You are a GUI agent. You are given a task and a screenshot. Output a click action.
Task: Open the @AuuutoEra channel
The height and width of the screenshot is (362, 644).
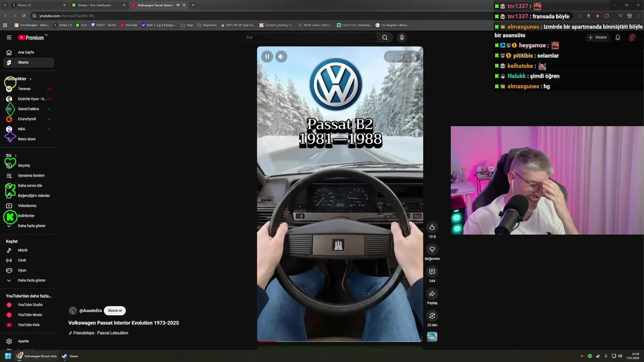[x=90, y=311]
